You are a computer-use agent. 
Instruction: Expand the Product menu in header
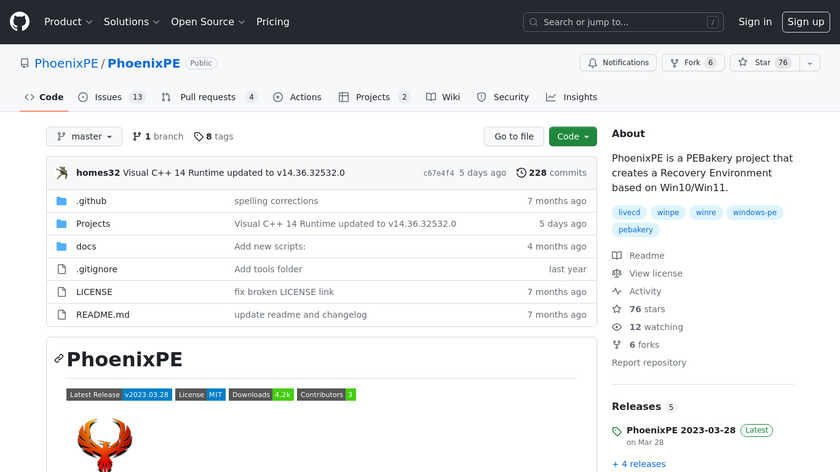[68, 22]
